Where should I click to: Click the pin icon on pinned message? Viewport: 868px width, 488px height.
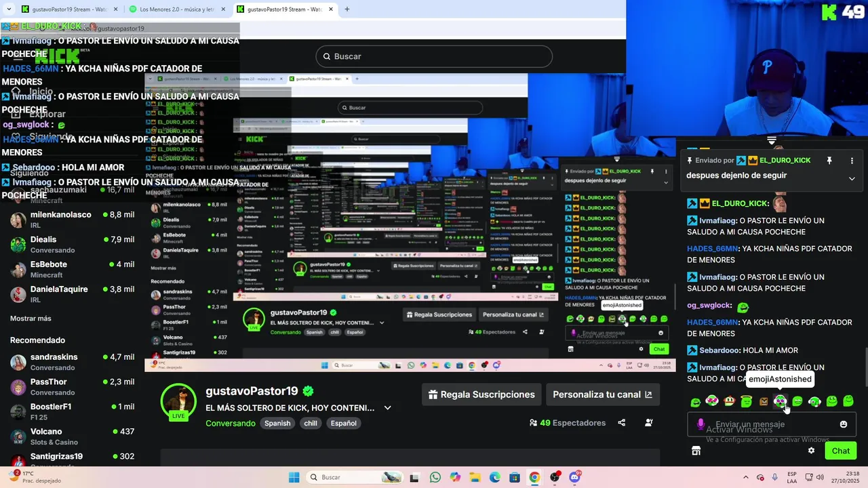coord(829,161)
